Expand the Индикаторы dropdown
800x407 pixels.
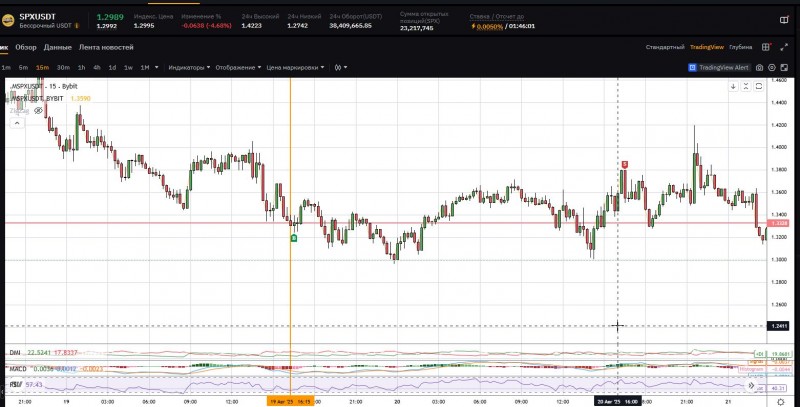point(189,67)
